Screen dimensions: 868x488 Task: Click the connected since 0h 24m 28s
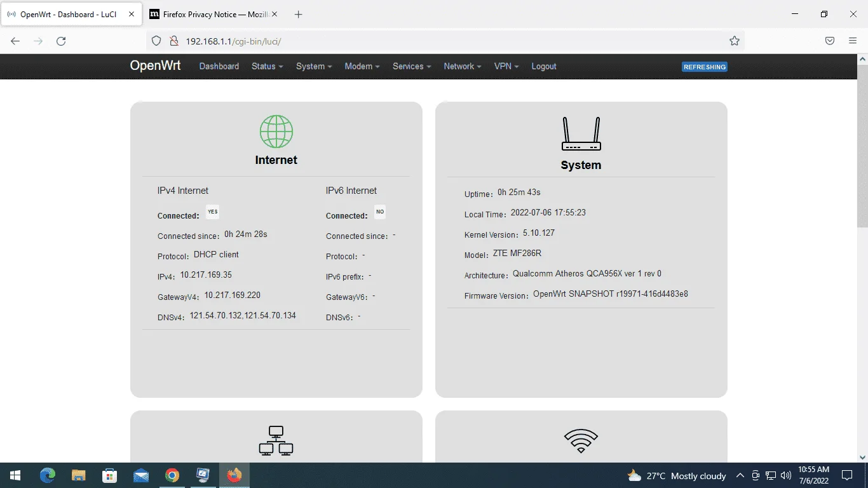246,234
